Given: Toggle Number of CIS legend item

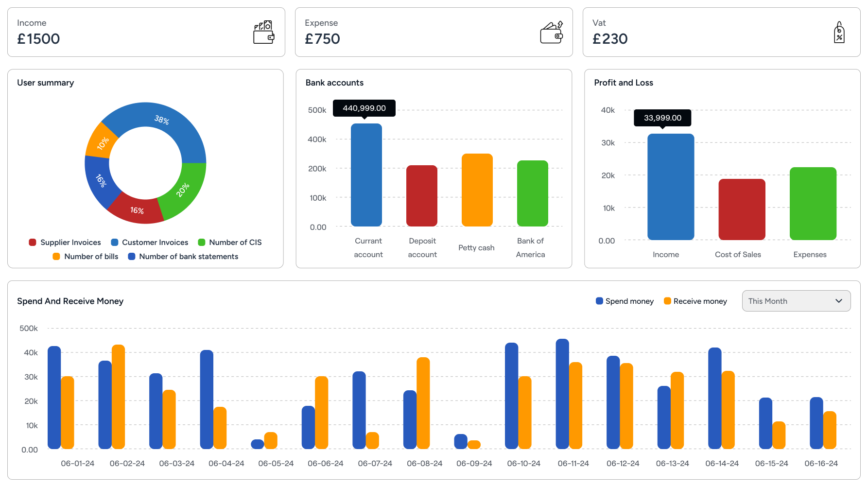Looking at the screenshot, I should point(230,243).
